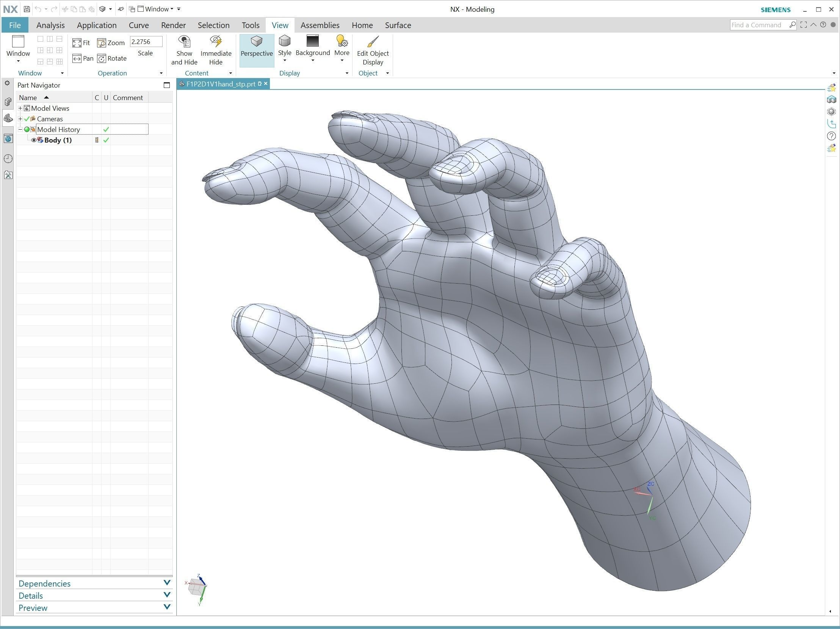Select Body (1) in Model History
Screen dimensions: 840x629
click(x=58, y=140)
